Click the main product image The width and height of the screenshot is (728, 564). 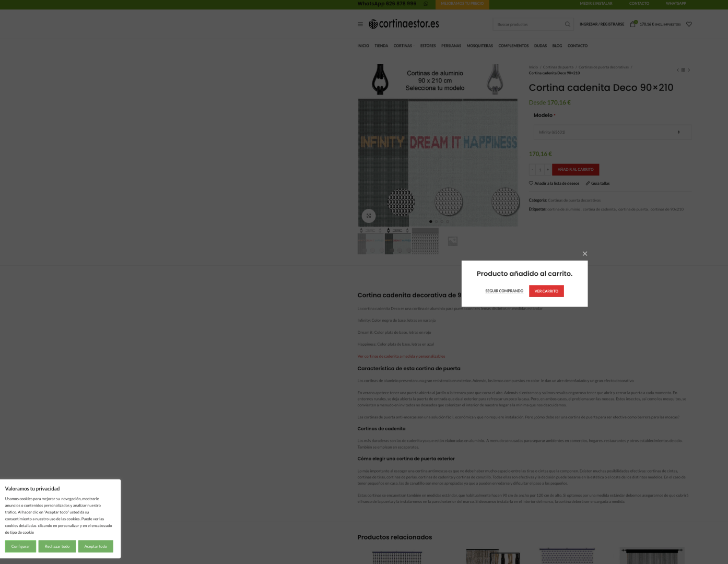point(438,145)
